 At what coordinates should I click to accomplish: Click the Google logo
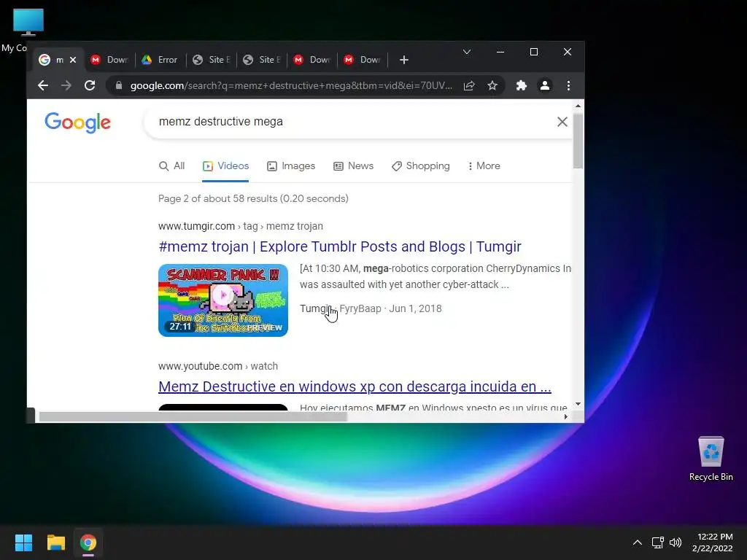tap(77, 122)
